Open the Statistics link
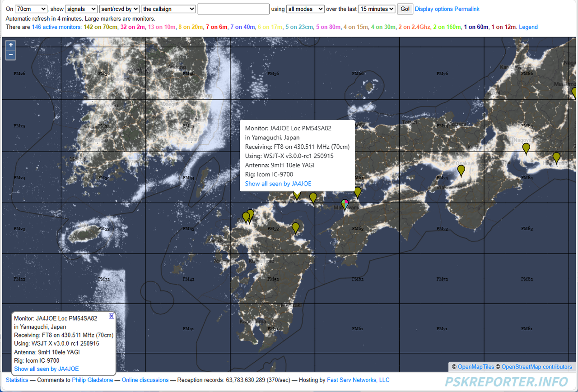This screenshot has height=392, width=578. pyautogui.click(x=17, y=380)
